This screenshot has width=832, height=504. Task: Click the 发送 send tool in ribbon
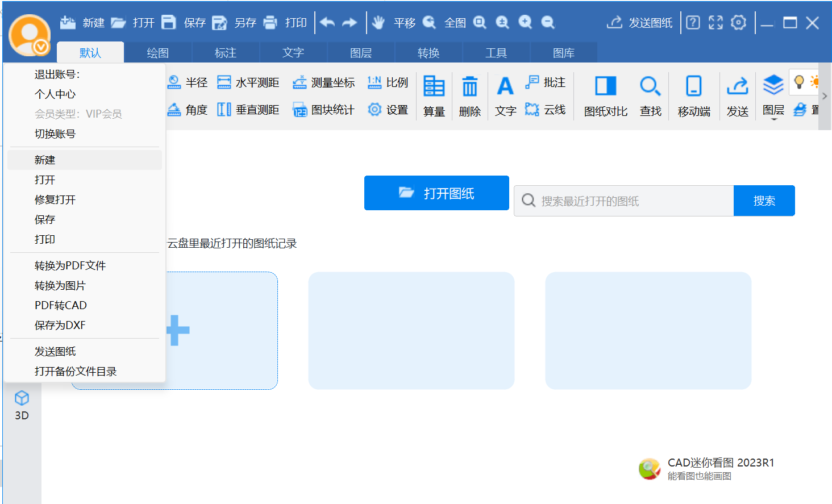click(738, 96)
